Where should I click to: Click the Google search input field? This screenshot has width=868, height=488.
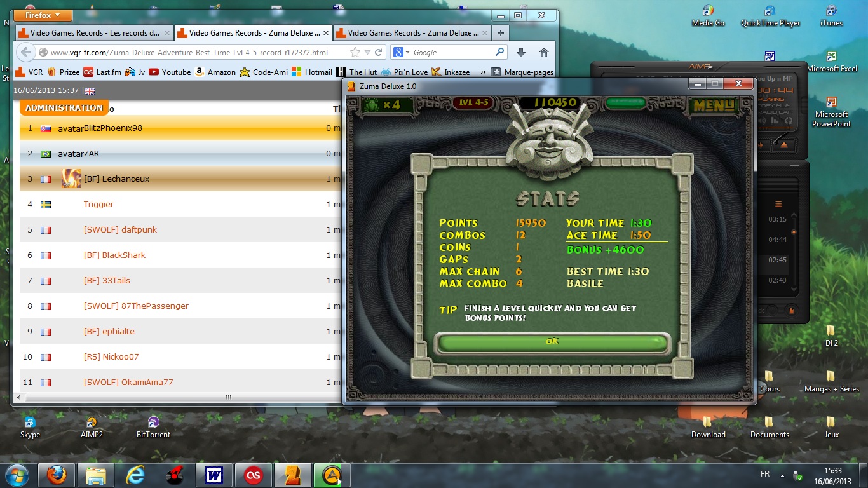coord(451,53)
